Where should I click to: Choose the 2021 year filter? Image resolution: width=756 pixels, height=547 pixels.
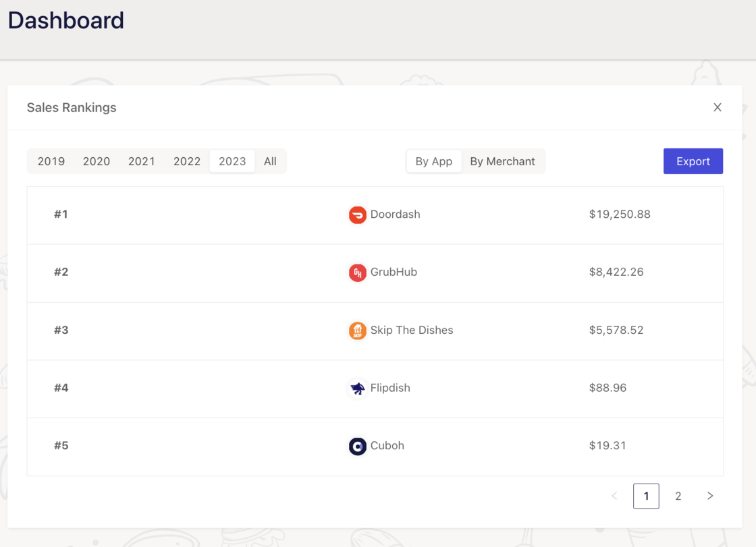(x=142, y=161)
